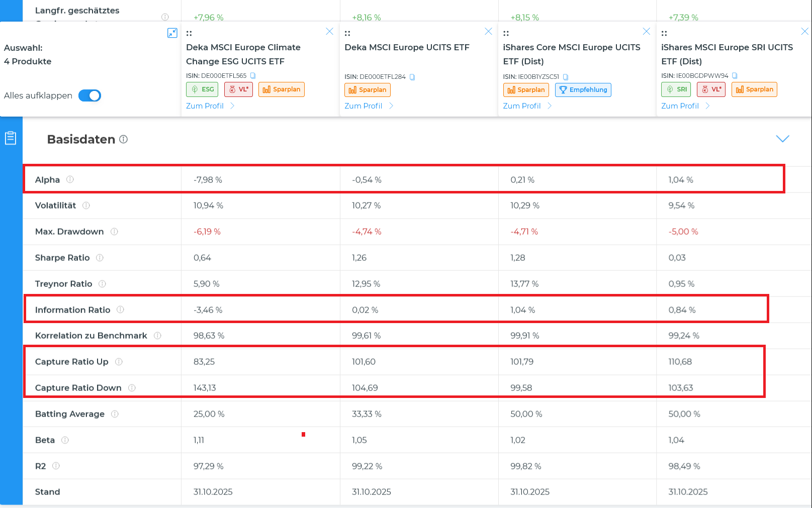Click the Empfehlung badge on iShares Core
The image size is (812, 508).
click(583, 90)
